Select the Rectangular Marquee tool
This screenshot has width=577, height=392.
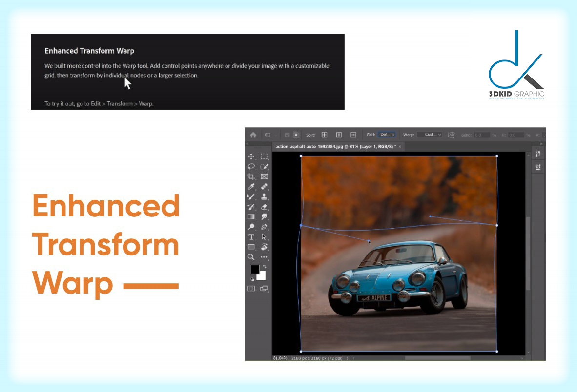point(264,157)
